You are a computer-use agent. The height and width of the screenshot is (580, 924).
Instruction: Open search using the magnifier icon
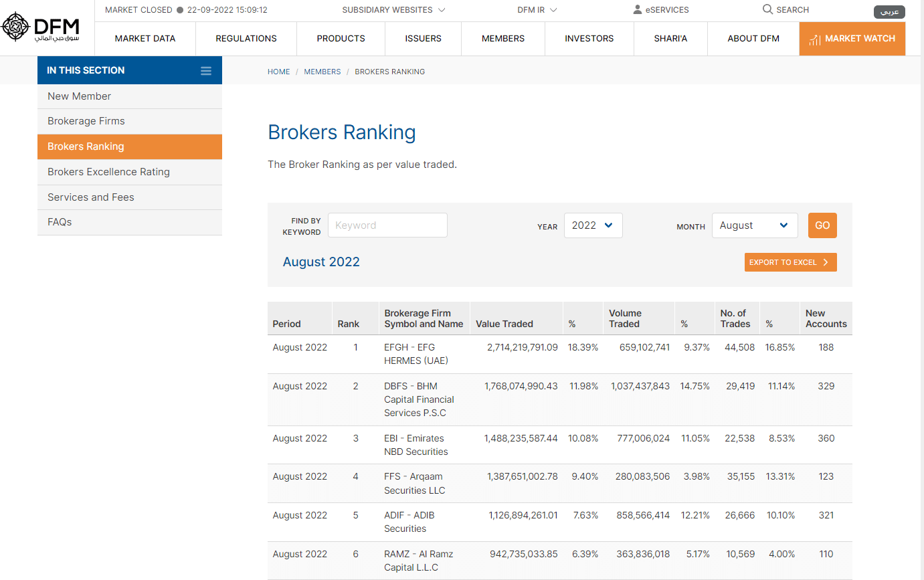pos(766,9)
